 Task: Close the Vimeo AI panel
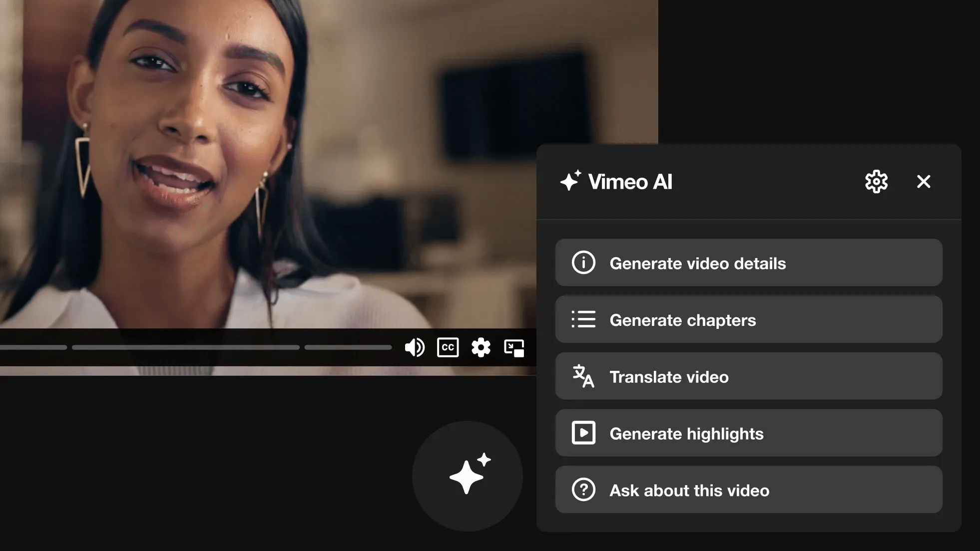(x=924, y=182)
